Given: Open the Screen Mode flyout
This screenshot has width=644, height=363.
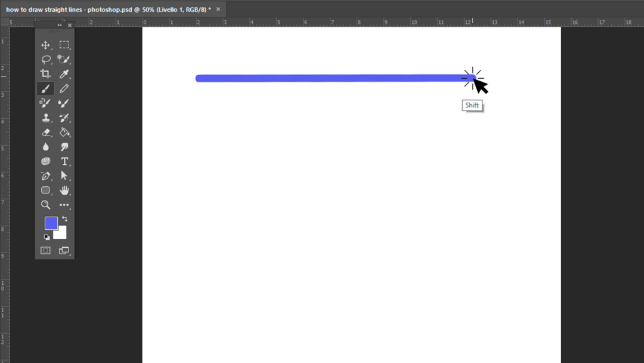Looking at the screenshot, I should coord(64,250).
